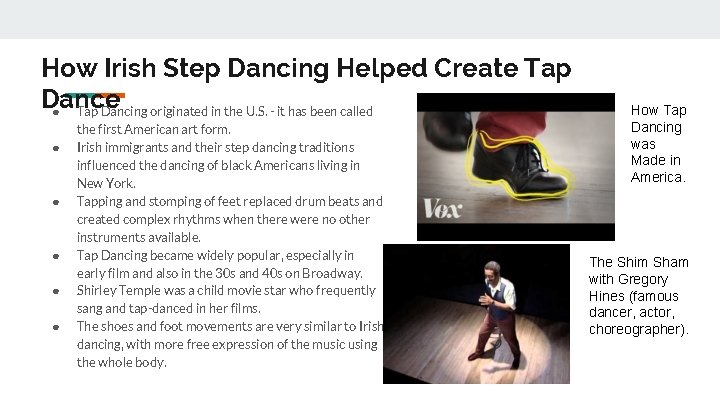720x405 pixels.
Task: Click the colored accent bar under the title
Action: point(94,96)
